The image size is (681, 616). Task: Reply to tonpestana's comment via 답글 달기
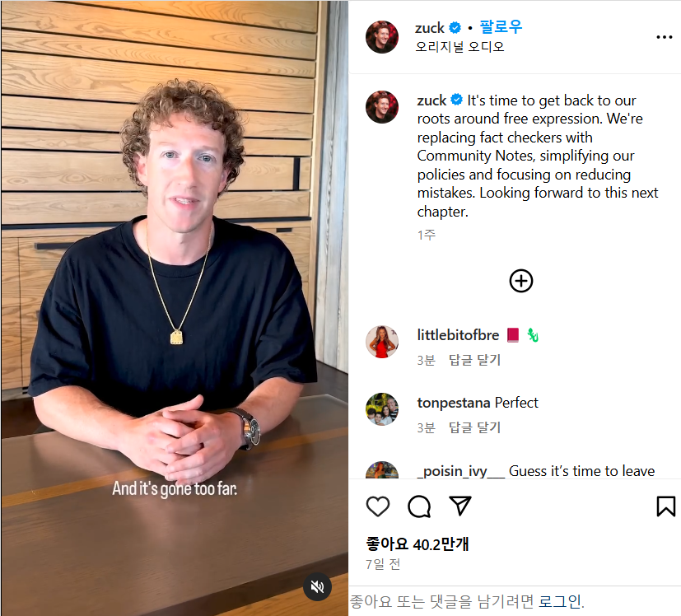click(x=474, y=428)
